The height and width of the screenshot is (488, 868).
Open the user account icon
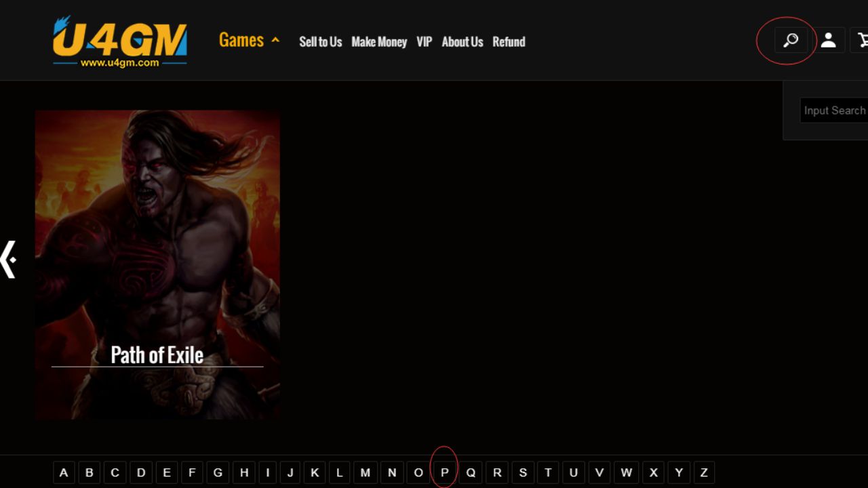[x=828, y=41]
